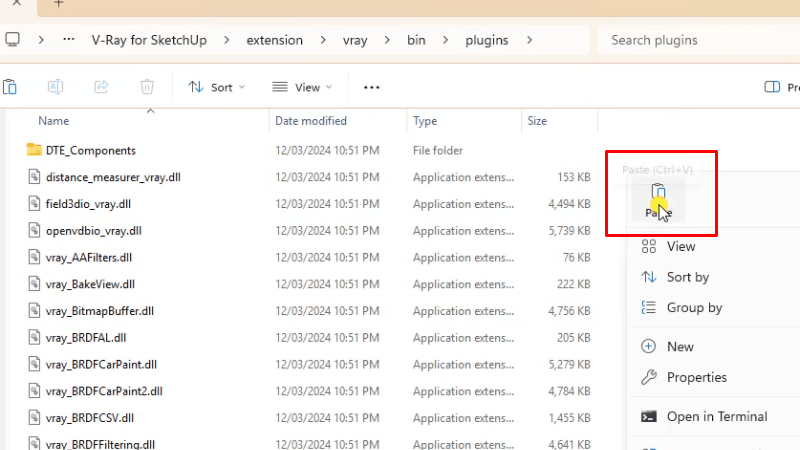Select View in the context menu
The width and height of the screenshot is (800, 450).
click(680, 246)
